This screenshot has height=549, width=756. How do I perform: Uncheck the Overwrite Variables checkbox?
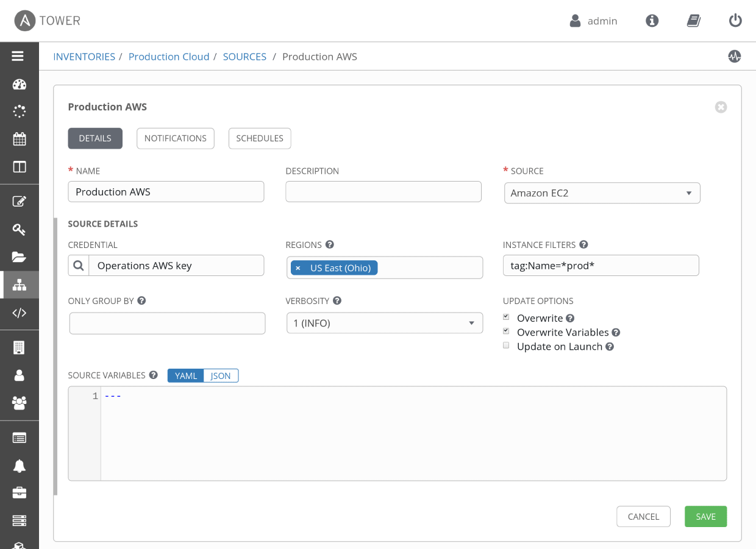tap(506, 331)
